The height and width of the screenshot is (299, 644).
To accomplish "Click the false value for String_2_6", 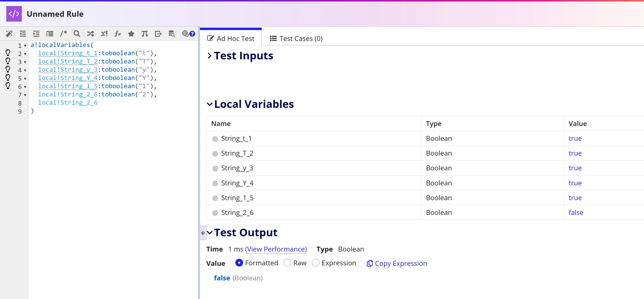I will click(x=576, y=212).
